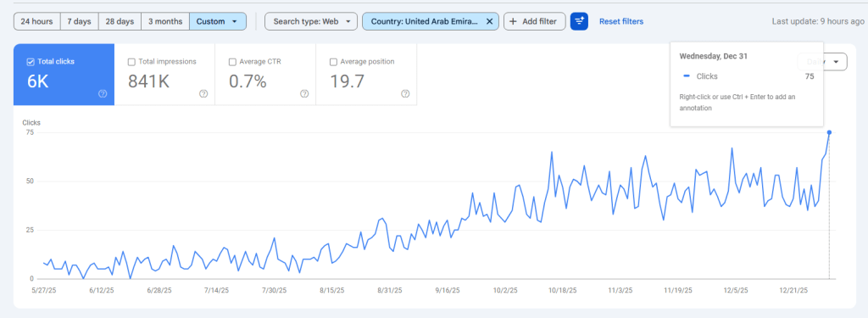868x318 pixels.
Task: Click the 19.7 average position value
Action: click(x=347, y=81)
